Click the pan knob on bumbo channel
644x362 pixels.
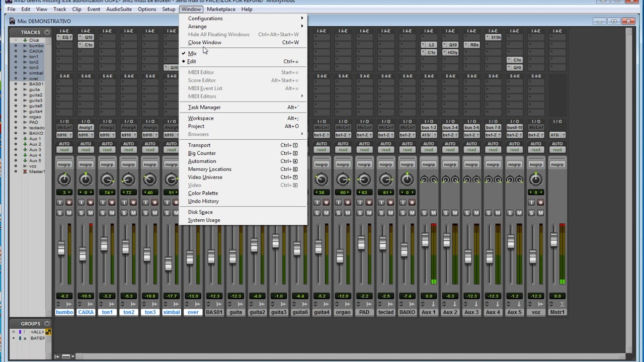click(x=64, y=179)
